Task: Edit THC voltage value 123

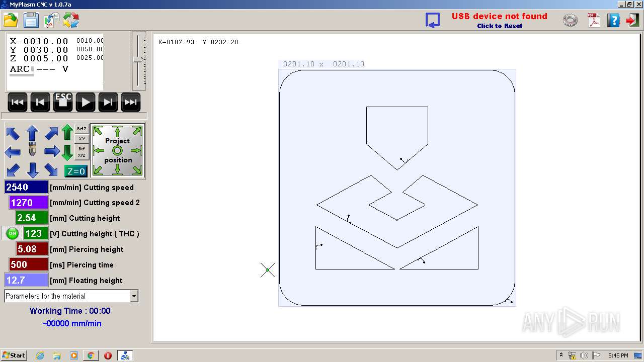Action: click(36, 233)
